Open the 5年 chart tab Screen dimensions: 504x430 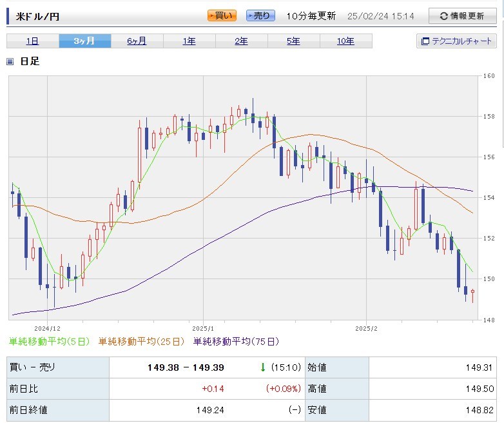coord(293,41)
